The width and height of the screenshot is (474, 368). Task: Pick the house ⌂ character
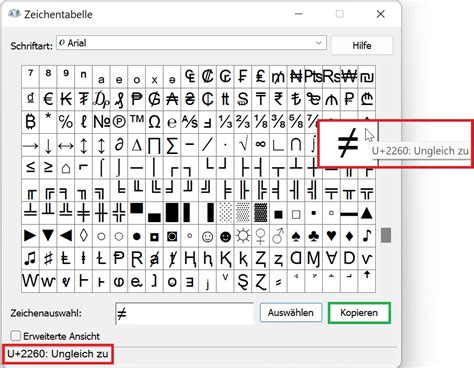point(66,167)
